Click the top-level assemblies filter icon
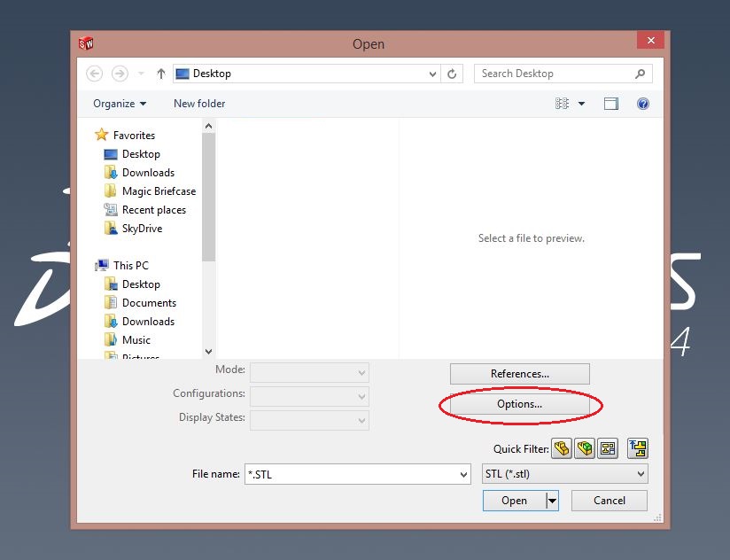The height and width of the screenshot is (560, 730). tap(638, 448)
